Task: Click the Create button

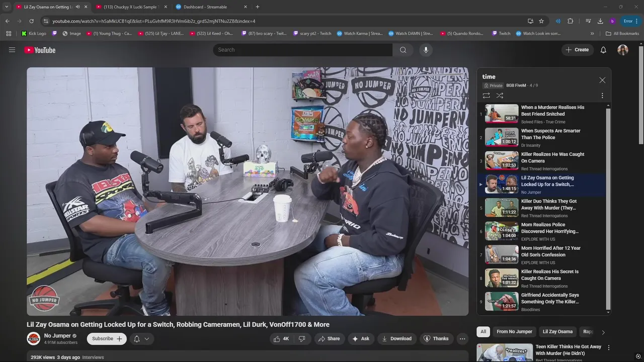Action: point(577,50)
